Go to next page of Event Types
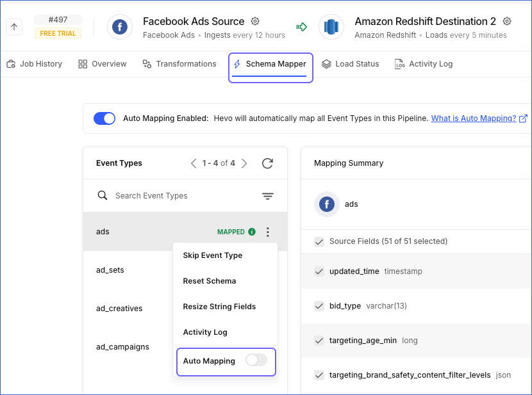 point(244,163)
